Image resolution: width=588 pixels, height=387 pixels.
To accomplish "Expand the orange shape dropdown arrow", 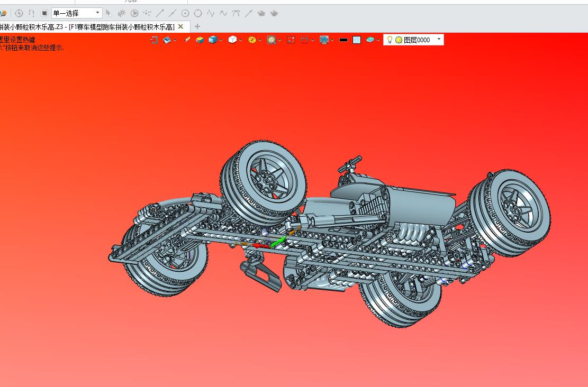I will (260, 40).
